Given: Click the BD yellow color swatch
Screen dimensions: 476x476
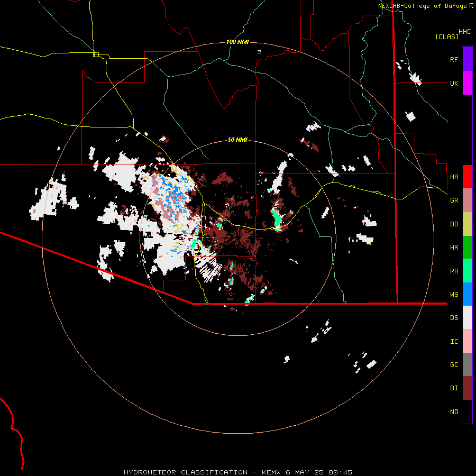Looking at the screenshot, I should click(x=467, y=224).
